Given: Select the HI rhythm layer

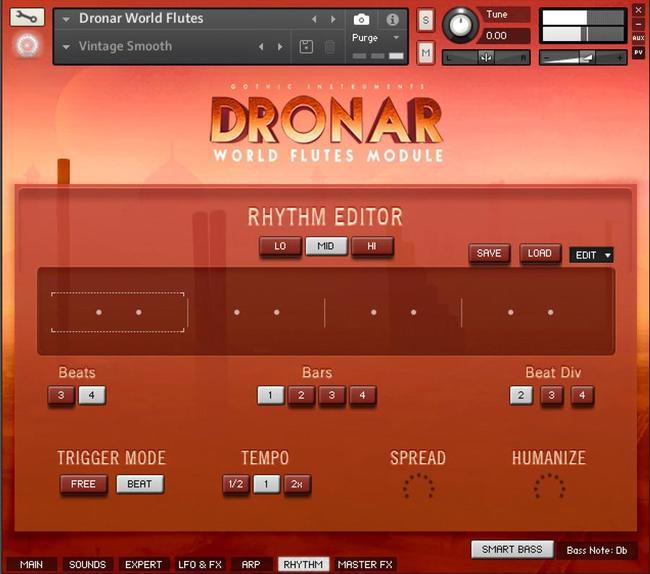Looking at the screenshot, I should (372, 246).
